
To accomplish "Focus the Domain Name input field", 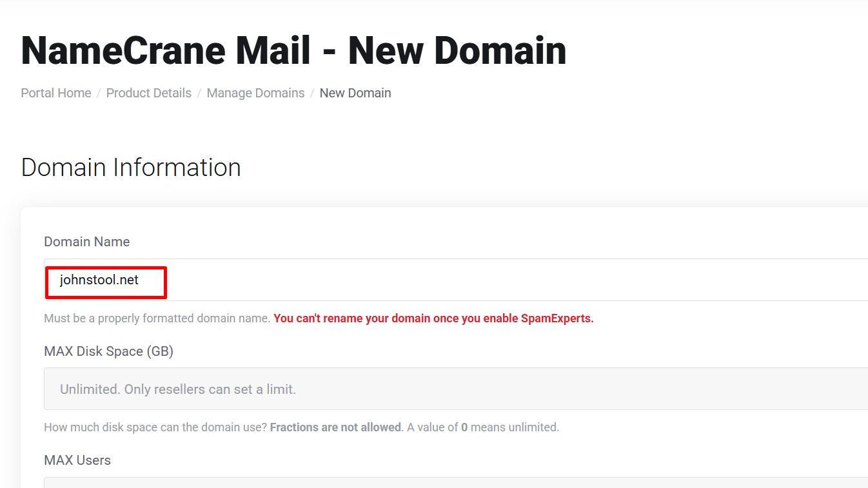I will click(451, 280).
